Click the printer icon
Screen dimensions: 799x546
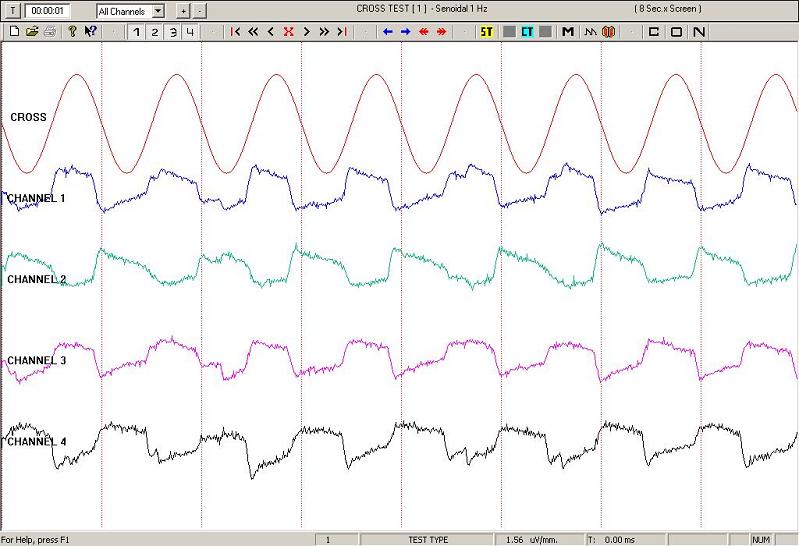click(49, 32)
